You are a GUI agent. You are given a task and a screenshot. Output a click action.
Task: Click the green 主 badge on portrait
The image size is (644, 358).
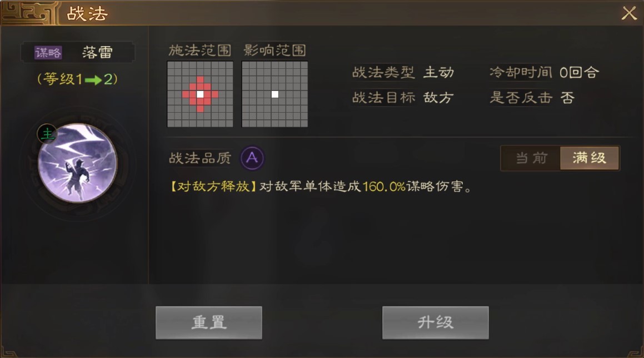coord(47,134)
